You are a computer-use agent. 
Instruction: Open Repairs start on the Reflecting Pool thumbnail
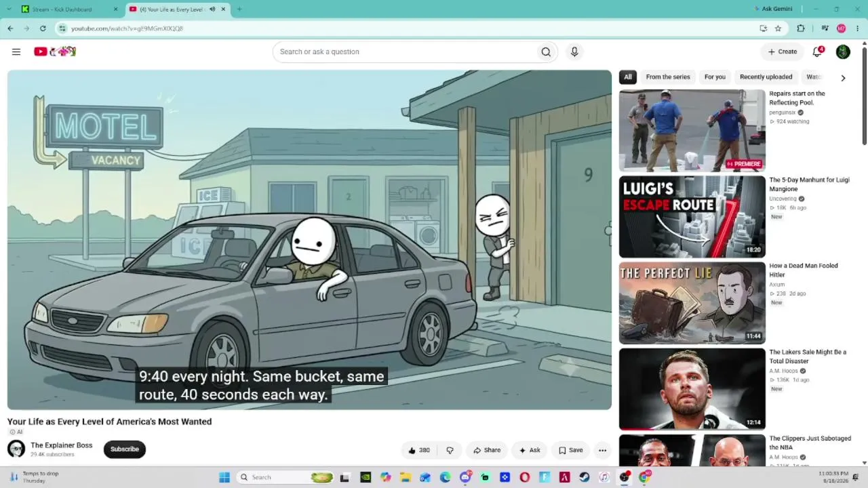[x=692, y=131]
